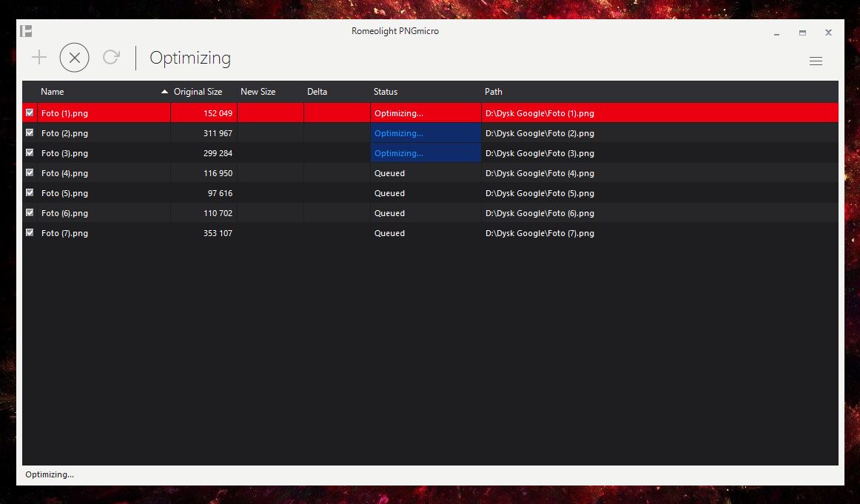Click path D:\Dysk Google\Foto (1).png

pyautogui.click(x=540, y=113)
